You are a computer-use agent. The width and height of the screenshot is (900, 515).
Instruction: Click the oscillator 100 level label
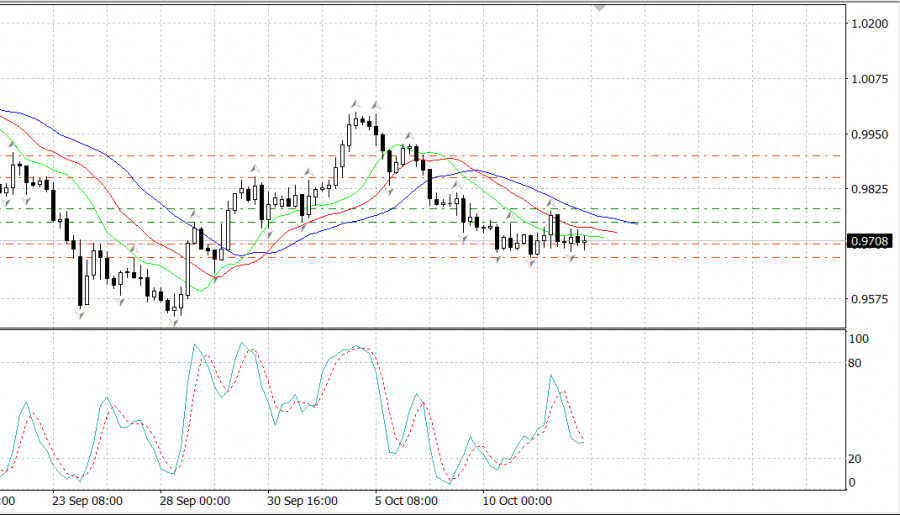(x=858, y=339)
